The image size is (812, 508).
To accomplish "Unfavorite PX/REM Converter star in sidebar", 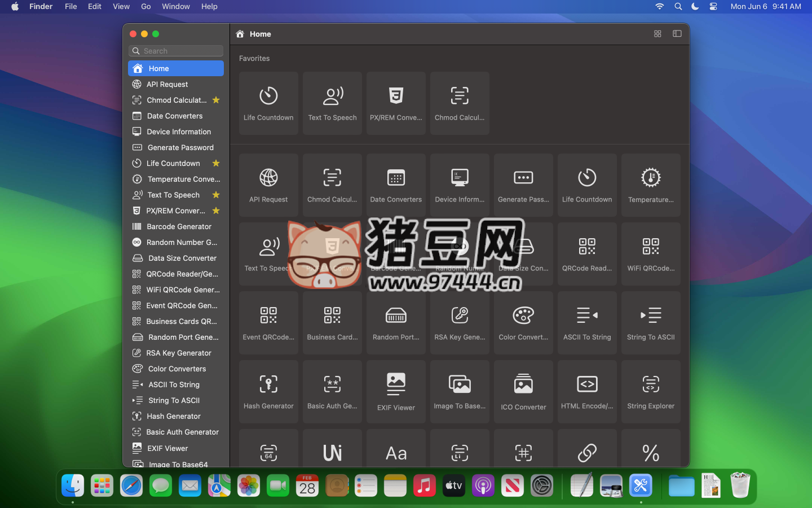I will click(216, 211).
